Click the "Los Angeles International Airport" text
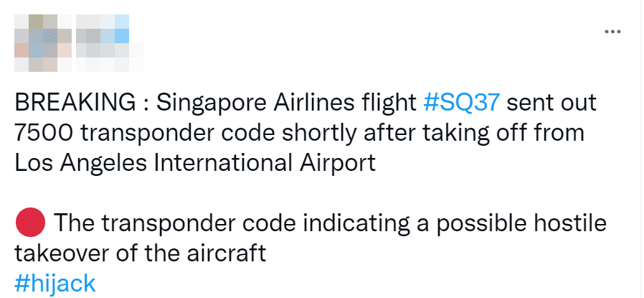This screenshot has height=298, width=644. (x=194, y=163)
